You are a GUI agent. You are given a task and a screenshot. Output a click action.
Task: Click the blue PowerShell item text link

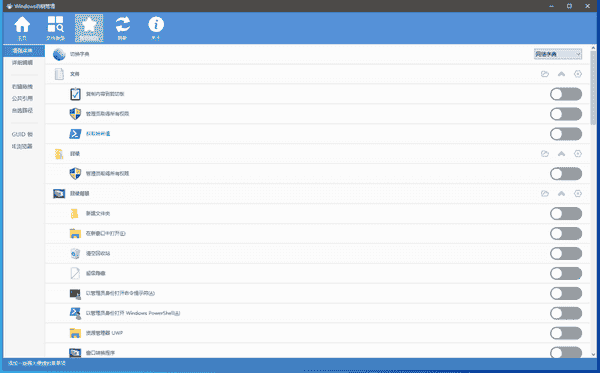(98, 134)
